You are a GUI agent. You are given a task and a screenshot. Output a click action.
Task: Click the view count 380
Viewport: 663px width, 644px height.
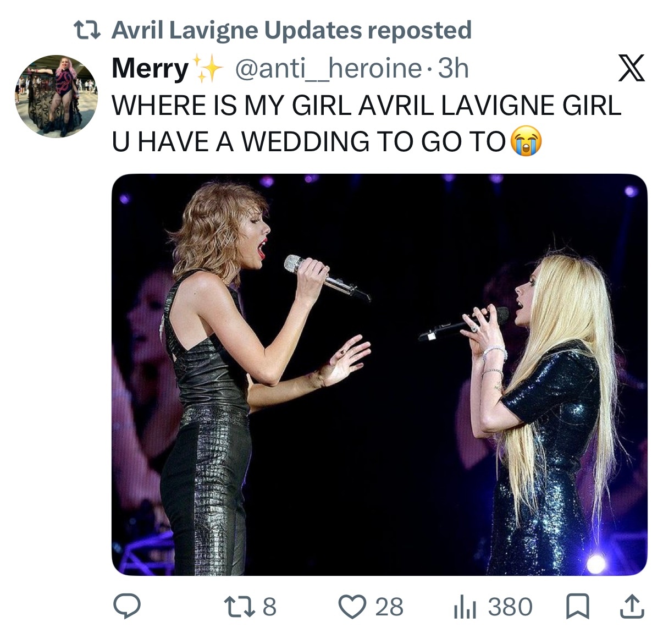(510, 607)
